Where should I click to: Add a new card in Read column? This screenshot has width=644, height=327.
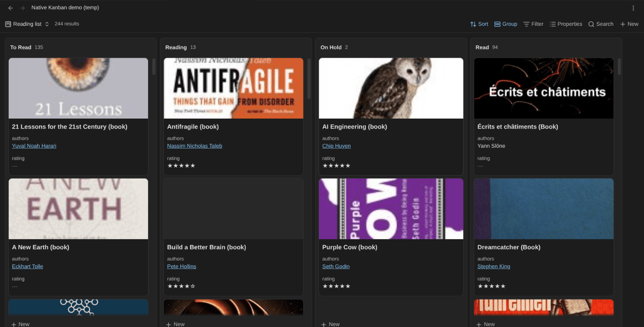click(x=486, y=324)
